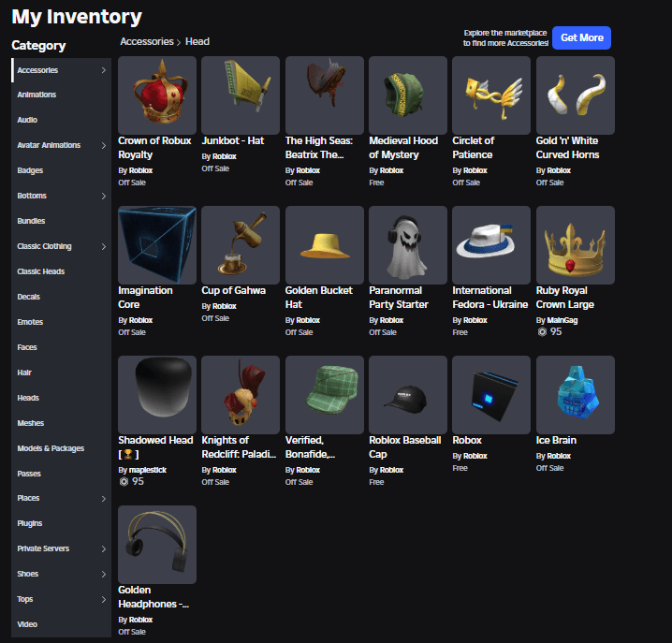Expand the Classic Clothing category chevron
Screen dimensions: 672x643
tap(103, 246)
